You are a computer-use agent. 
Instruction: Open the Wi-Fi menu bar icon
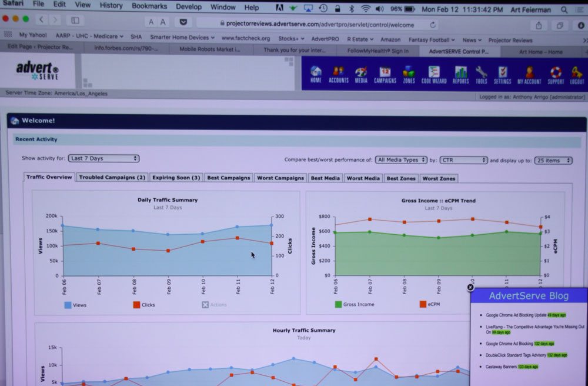[365, 8]
